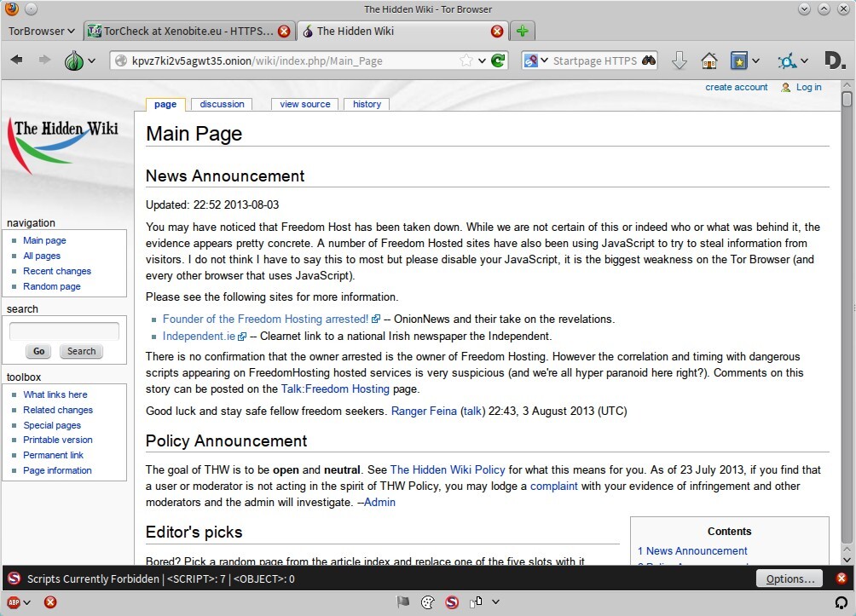Open the downloads arrow in the toolbar
856x616 pixels.
point(680,60)
